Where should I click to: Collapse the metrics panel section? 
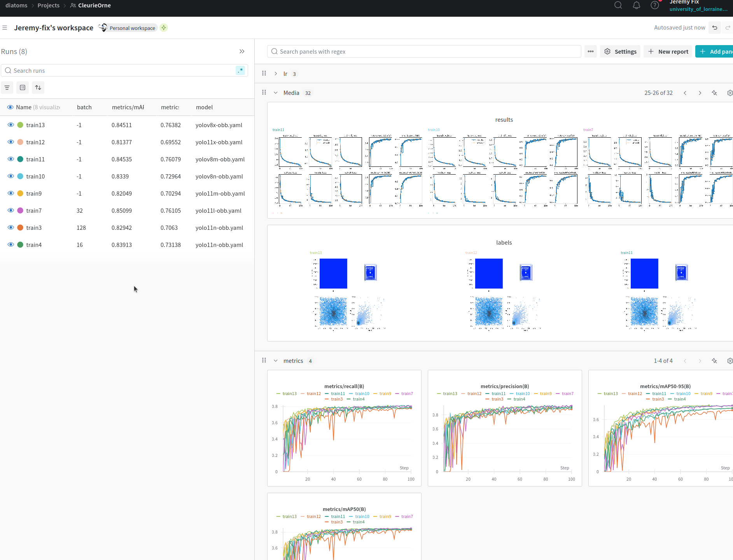[x=276, y=360]
